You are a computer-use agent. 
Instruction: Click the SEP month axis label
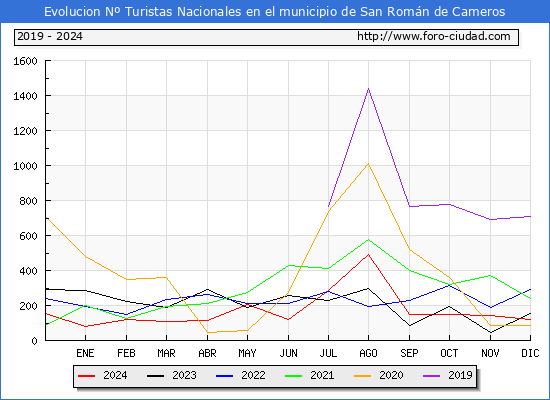point(409,353)
